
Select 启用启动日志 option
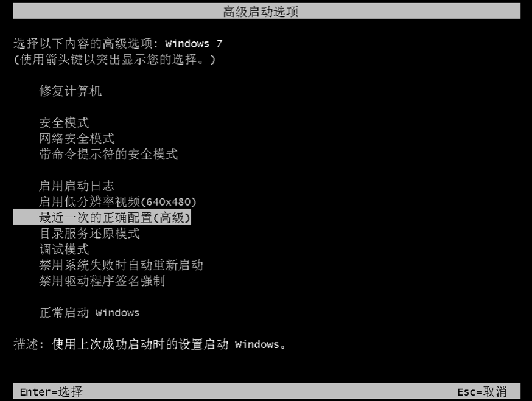pyautogui.click(x=77, y=186)
